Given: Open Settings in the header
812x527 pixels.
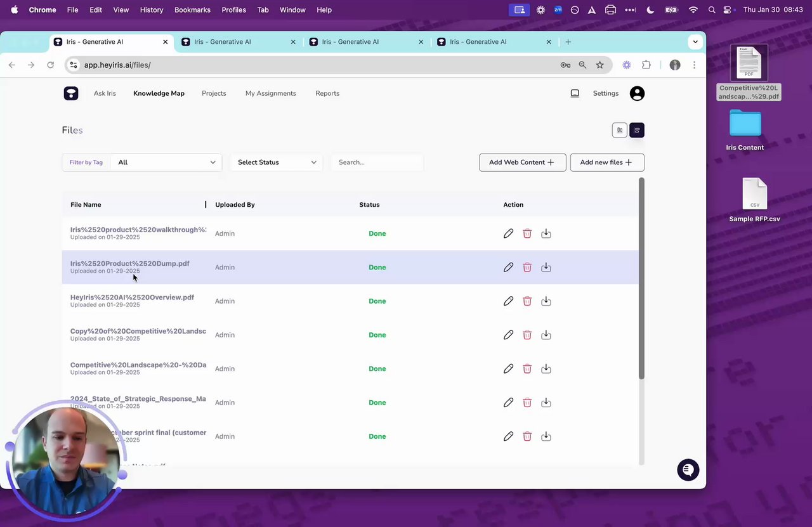Looking at the screenshot, I should [x=606, y=93].
